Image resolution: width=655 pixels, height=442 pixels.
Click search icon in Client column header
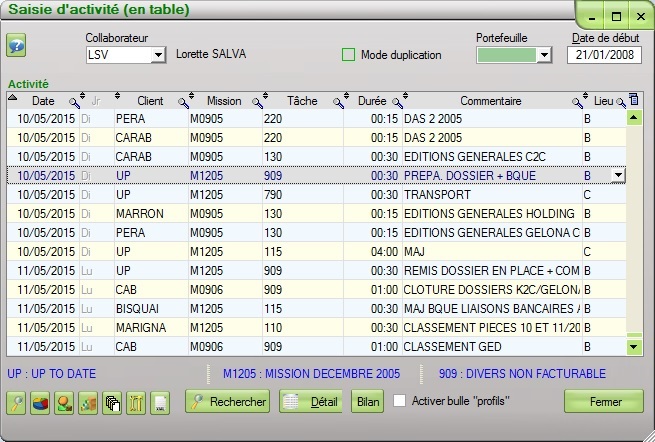click(x=183, y=103)
